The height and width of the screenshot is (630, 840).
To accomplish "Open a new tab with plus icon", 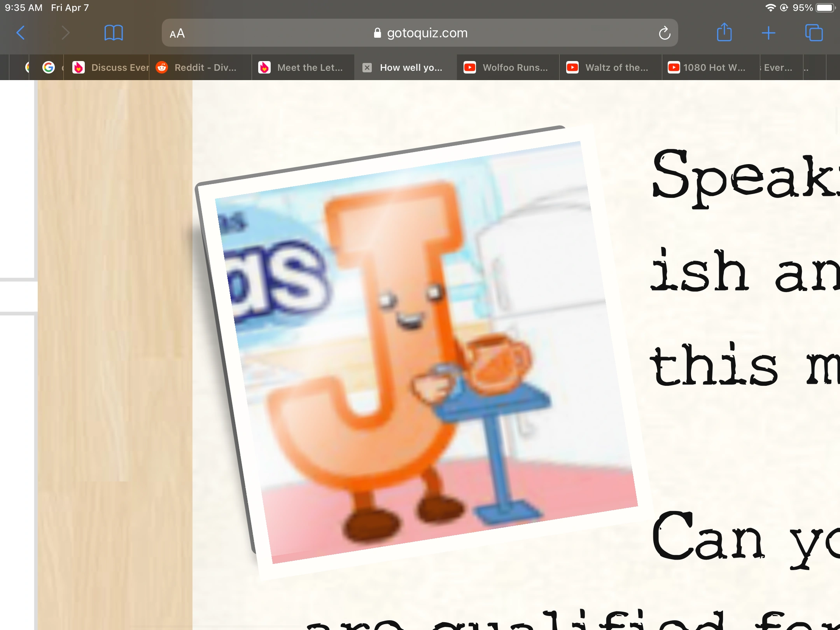I will tap(768, 33).
